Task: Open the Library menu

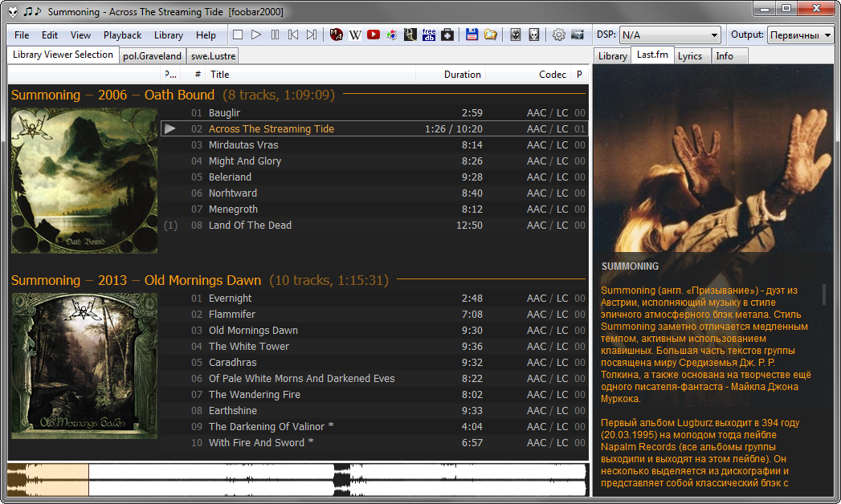Action: coord(169,35)
